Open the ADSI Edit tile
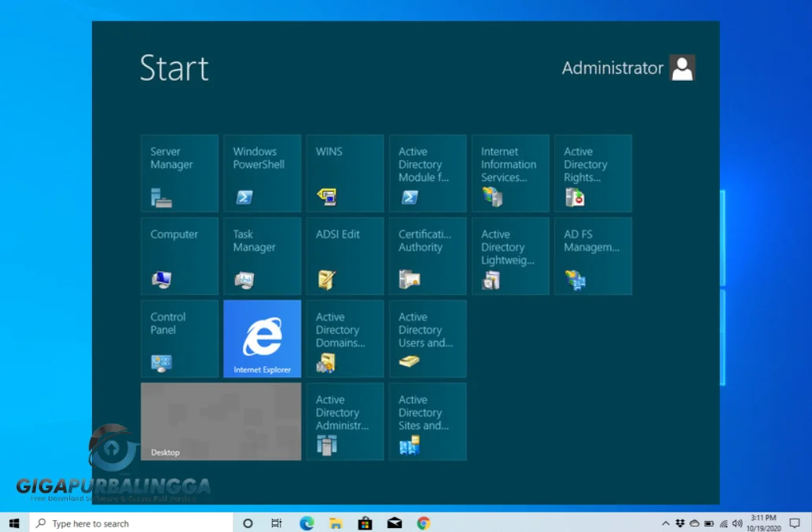The height and width of the screenshot is (532, 812). click(x=345, y=256)
